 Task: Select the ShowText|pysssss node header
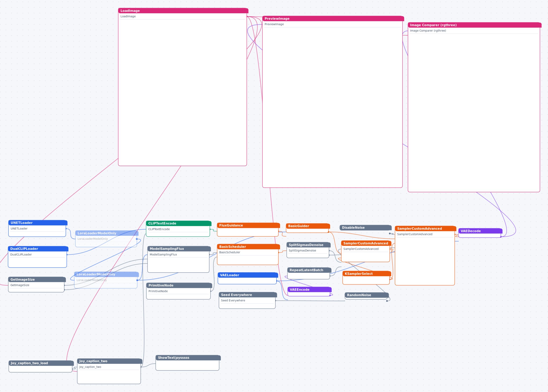coord(188,358)
